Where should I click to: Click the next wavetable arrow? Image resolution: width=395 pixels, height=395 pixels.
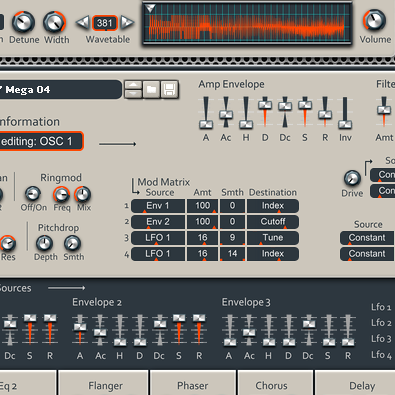click(127, 23)
